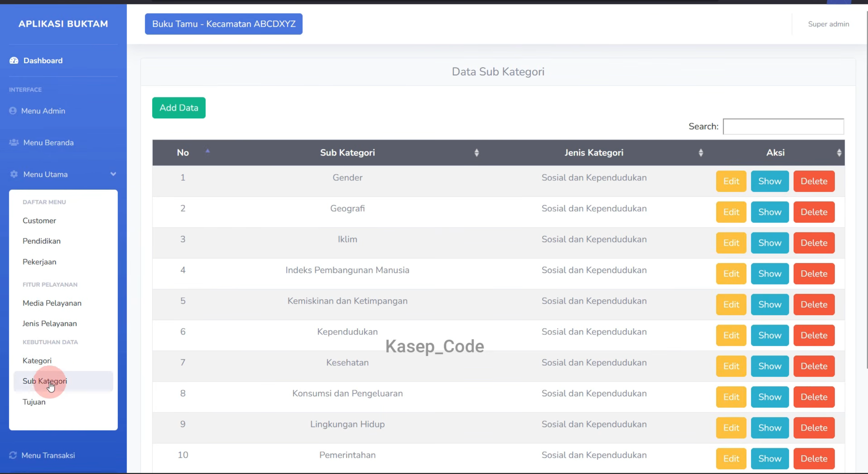868x474 pixels.
Task: Focus the Search input field
Action: click(x=783, y=126)
